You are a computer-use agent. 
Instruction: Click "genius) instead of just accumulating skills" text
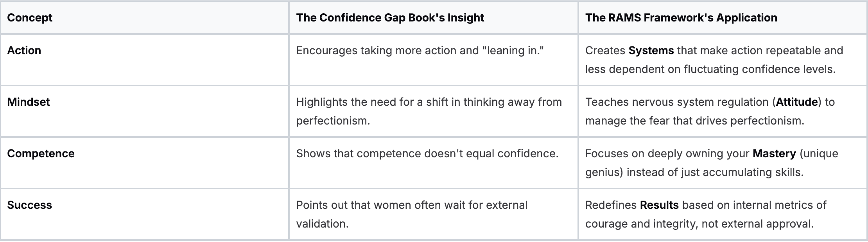pyautogui.click(x=694, y=172)
